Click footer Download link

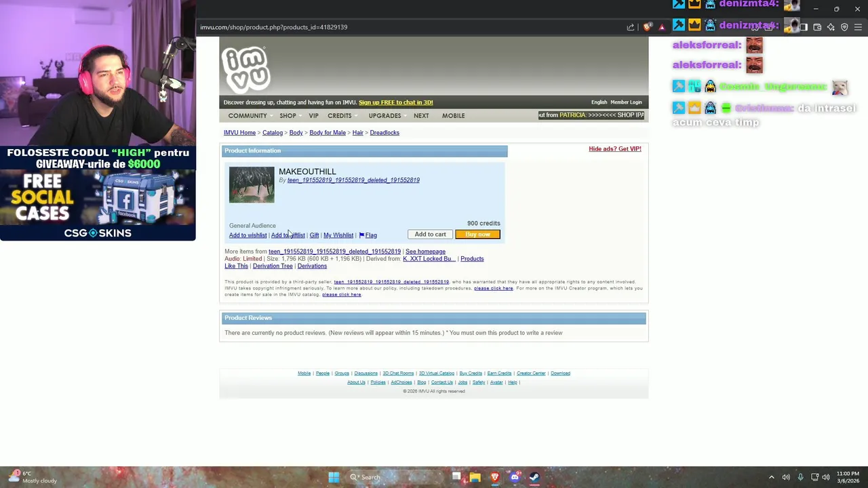(x=560, y=373)
